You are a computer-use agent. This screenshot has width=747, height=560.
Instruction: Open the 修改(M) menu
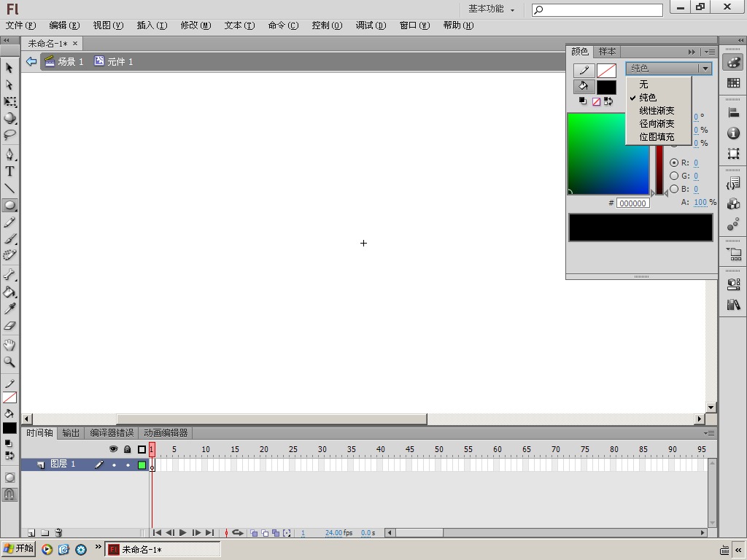196,26
